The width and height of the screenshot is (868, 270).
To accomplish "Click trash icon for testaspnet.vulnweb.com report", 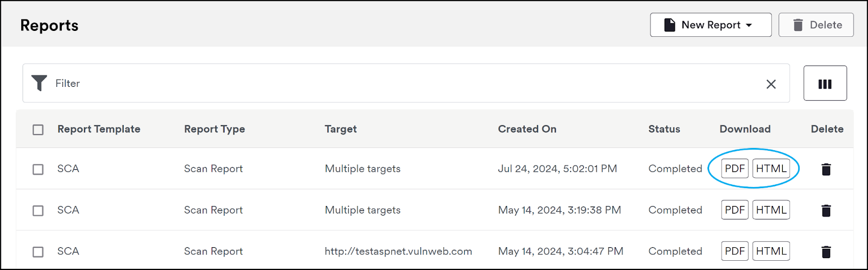I will click(x=826, y=252).
